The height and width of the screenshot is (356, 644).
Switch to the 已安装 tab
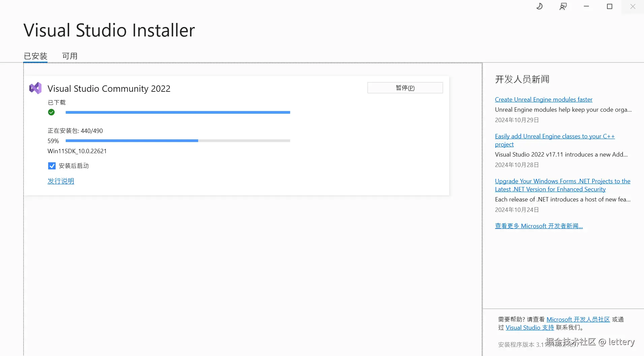[x=36, y=56]
